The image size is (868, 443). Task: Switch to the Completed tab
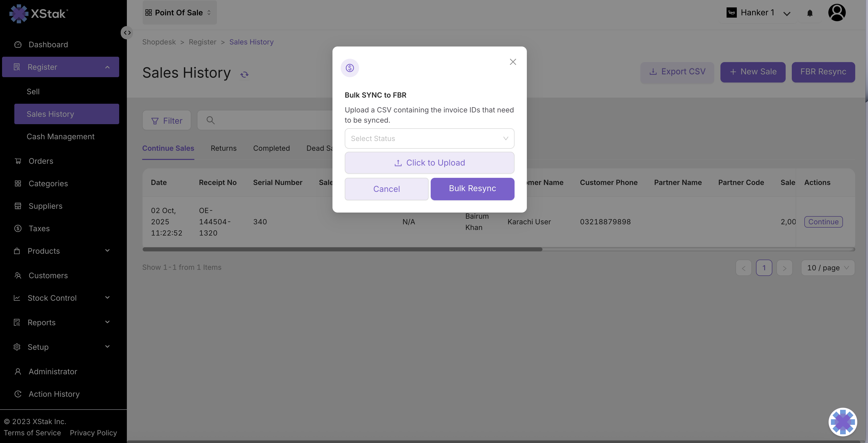pyautogui.click(x=271, y=148)
